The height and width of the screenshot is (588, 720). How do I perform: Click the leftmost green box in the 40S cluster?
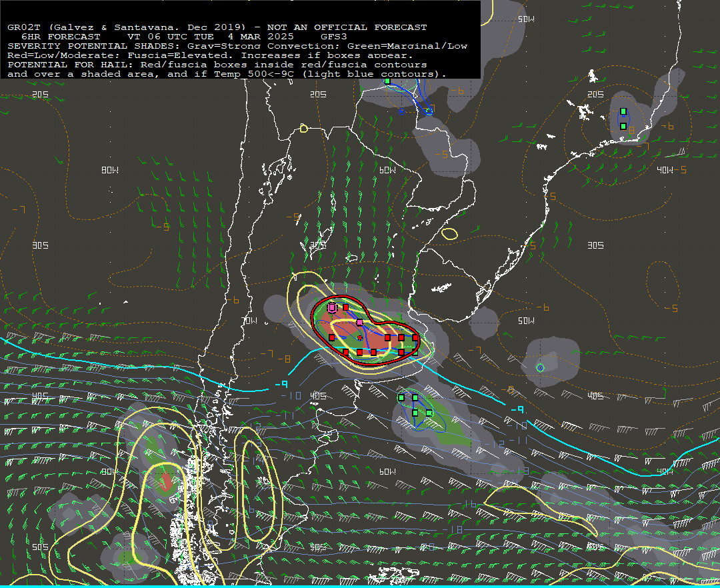(x=401, y=397)
